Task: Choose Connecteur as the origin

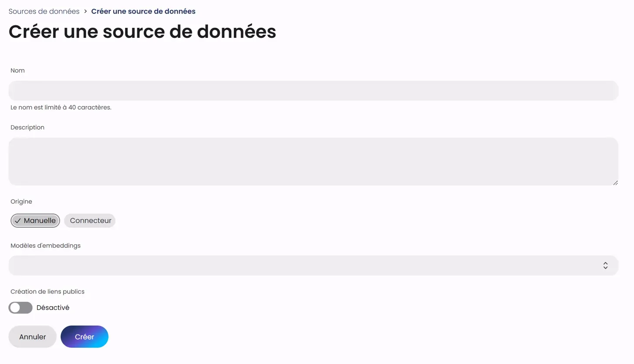Action: click(90, 221)
